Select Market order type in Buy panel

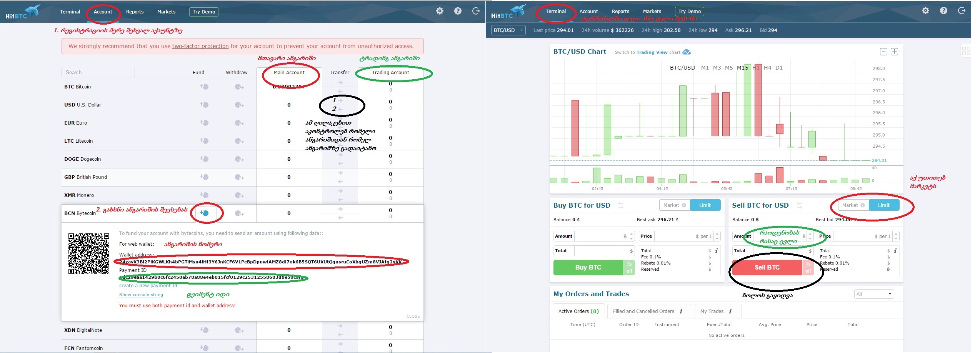tap(675, 205)
